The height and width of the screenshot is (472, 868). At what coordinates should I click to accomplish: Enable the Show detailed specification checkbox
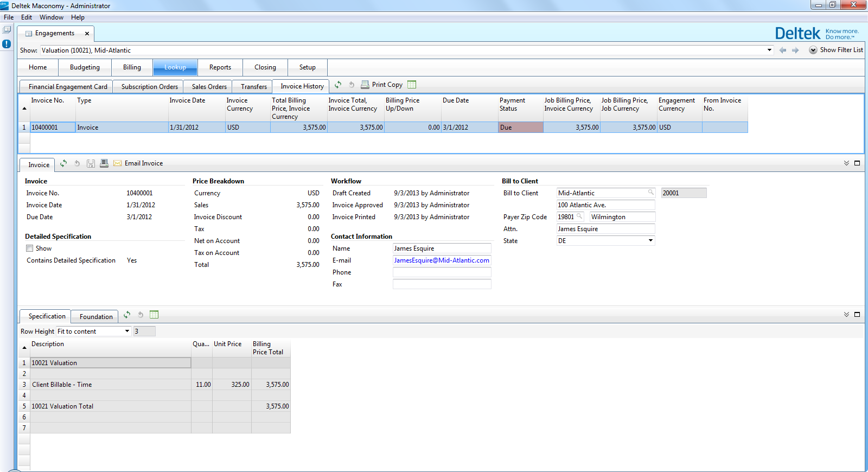click(30, 248)
